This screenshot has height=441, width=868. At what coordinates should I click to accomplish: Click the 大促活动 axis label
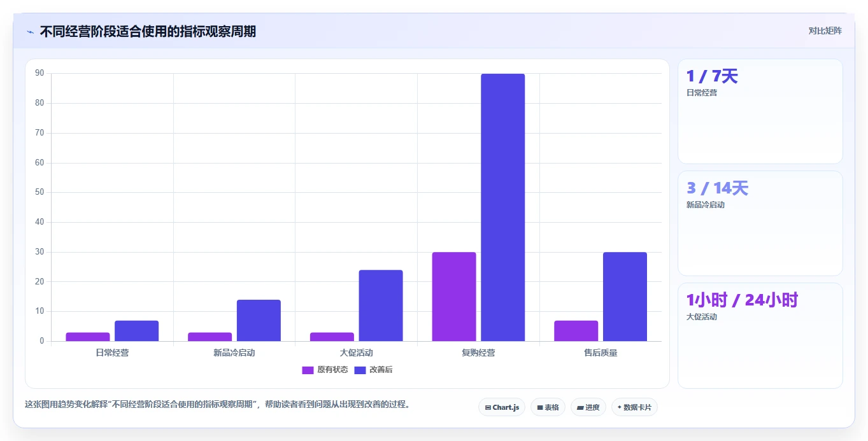point(357,353)
